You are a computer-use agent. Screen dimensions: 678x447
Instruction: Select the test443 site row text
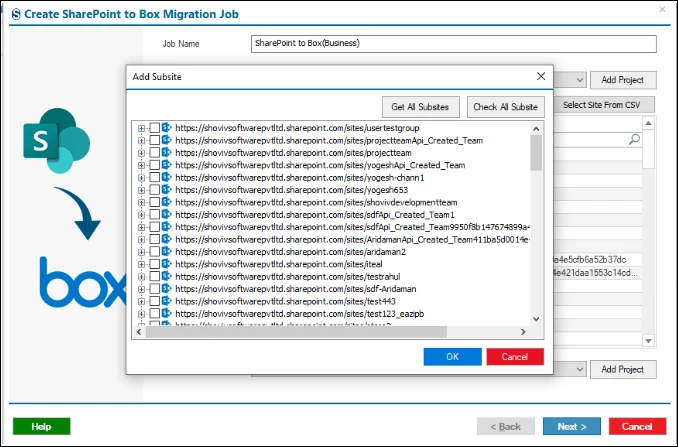pyautogui.click(x=285, y=301)
